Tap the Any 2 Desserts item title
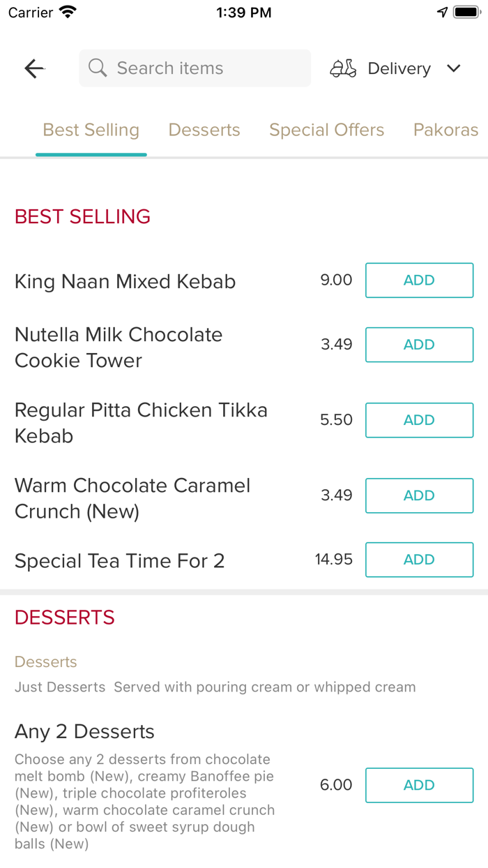Screen dimensions: 488x868 (84, 732)
